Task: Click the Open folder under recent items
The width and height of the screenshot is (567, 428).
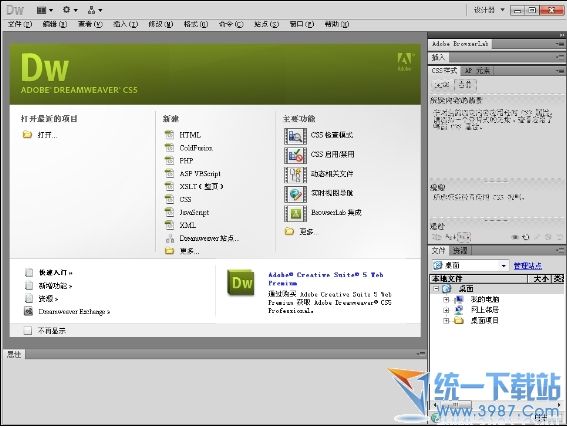Action: [x=27, y=135]
